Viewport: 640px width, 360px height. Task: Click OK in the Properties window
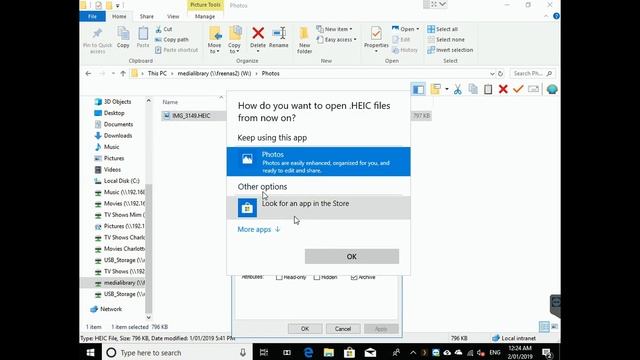pyautogui.click(x=305, y=329)
